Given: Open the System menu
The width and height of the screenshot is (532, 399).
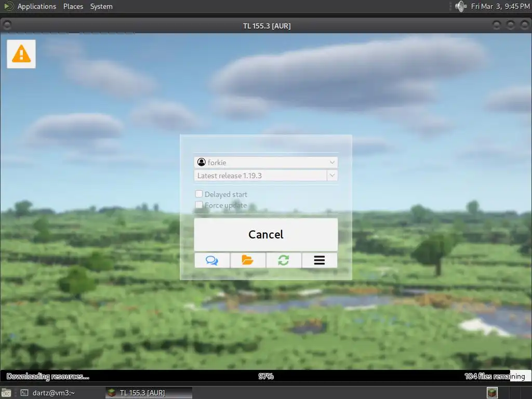Looking at the screenshot, I should pos(101,6).
